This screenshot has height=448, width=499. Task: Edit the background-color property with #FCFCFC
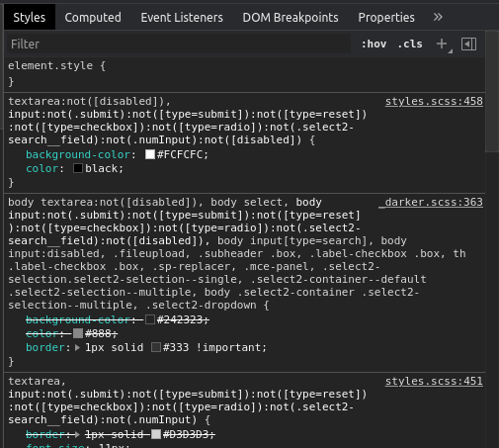[78, 154]
